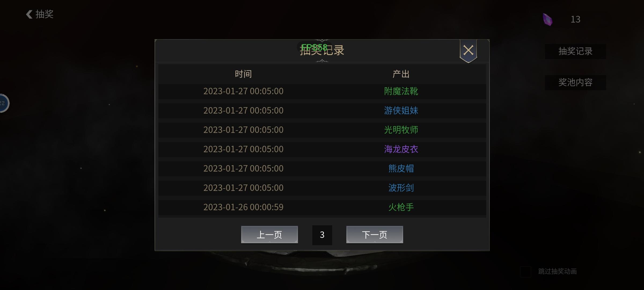Tap the purple crystal currency icon
The image size is (644, 290).
[547, 19]
